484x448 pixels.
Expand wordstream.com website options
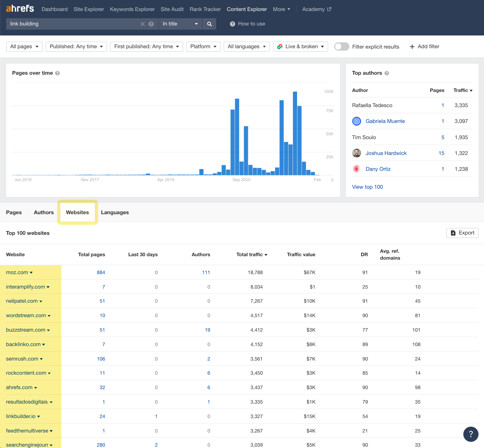49,316
